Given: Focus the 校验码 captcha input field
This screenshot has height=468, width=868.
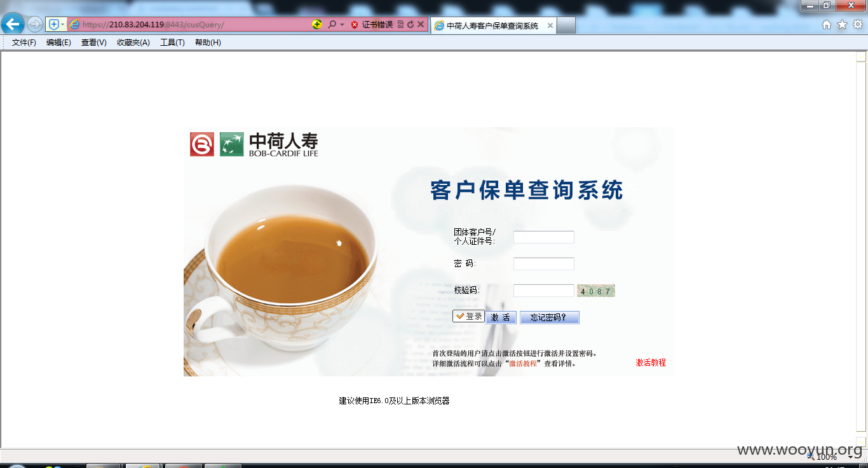Looking at the screenshot, I should click(544, 291).
